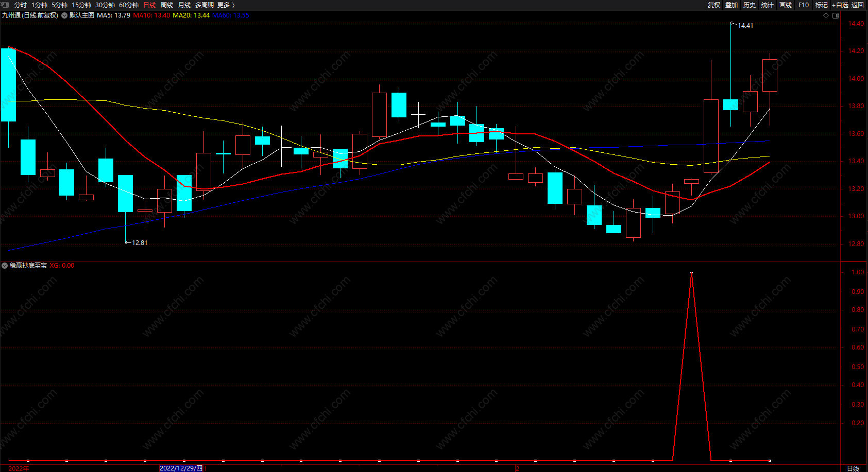Click the 标记 mark button
868x472 pixels.
click(822, 5)
